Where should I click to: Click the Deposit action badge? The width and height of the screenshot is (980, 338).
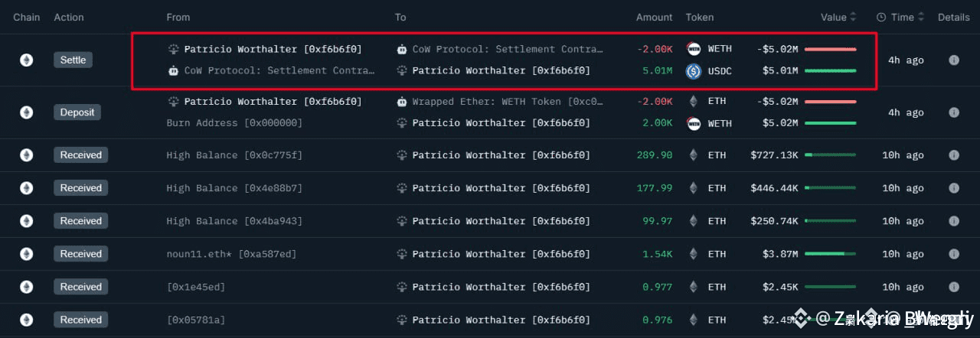[77, 112]
